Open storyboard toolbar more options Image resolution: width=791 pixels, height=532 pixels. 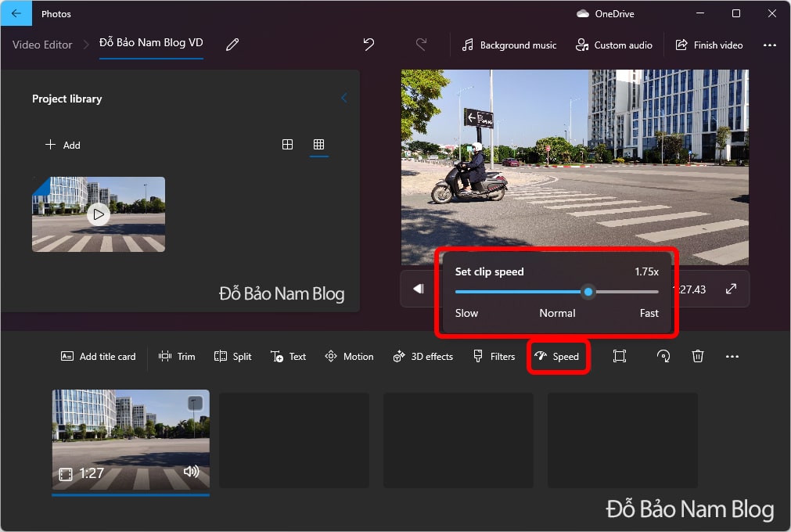tap(732, 357)
